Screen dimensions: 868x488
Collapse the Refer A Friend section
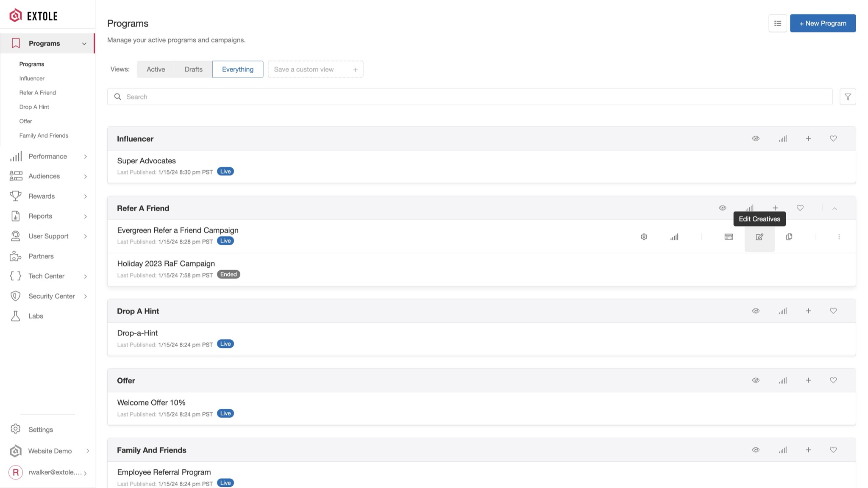(x=834, y=208)
